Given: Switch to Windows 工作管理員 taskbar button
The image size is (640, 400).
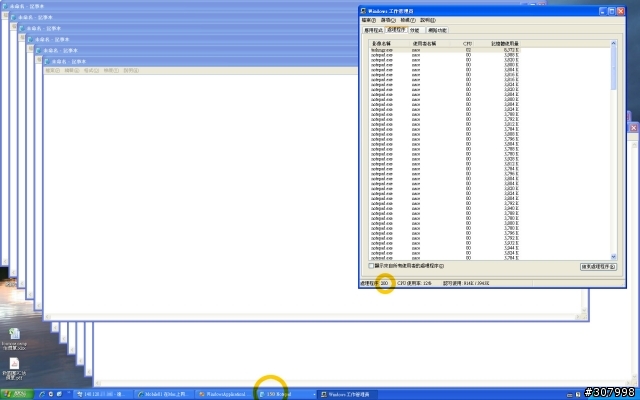Looking at the screenshot, I should [x=348, y=394].
